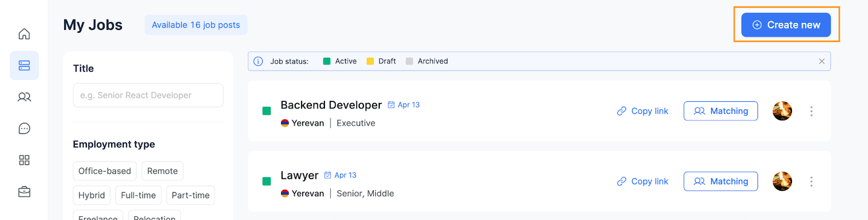The height and width of the screenshot is (220, 868).
Task: Open the briefcase sidebar icon
Action: (24, 192)
